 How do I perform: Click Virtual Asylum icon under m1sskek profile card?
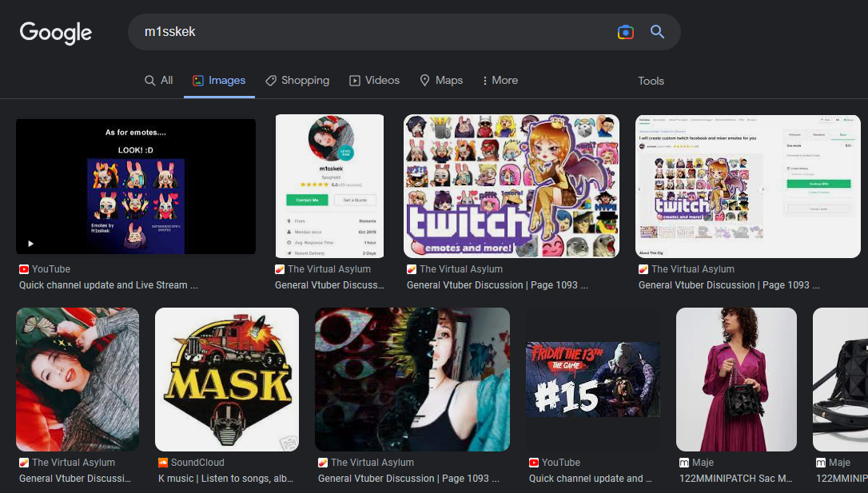tap(280, 269)
